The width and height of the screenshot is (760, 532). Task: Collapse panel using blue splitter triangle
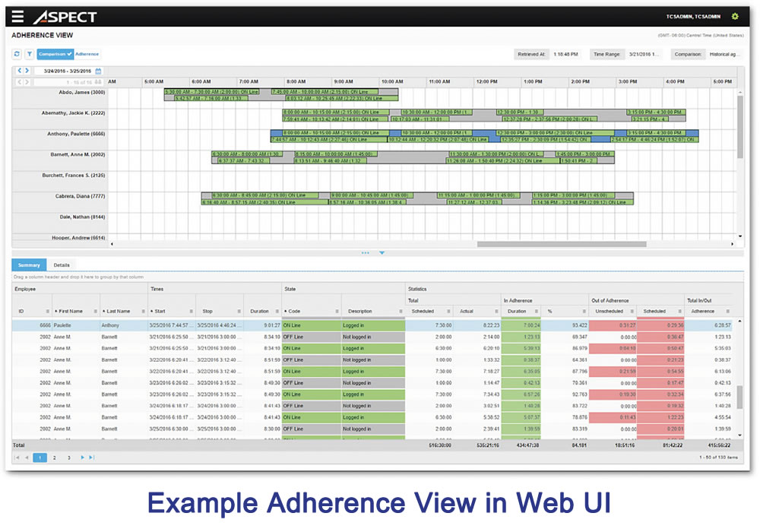coord(382,253)
